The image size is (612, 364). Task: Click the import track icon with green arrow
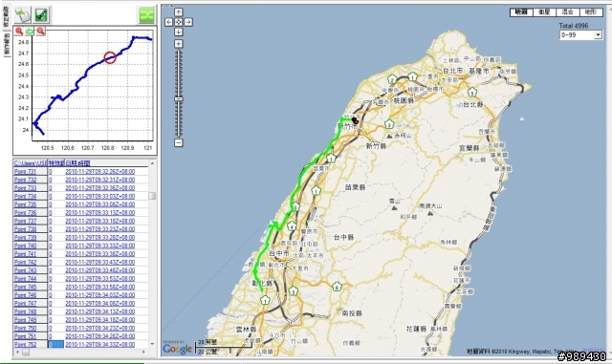pos(23,15)
